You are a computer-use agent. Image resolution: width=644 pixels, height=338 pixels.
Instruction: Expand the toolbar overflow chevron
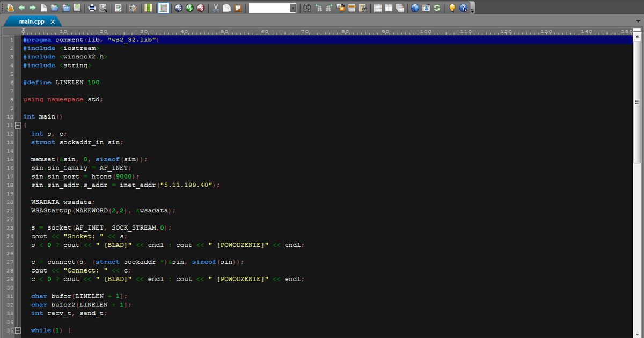click(x=472, y=11)
